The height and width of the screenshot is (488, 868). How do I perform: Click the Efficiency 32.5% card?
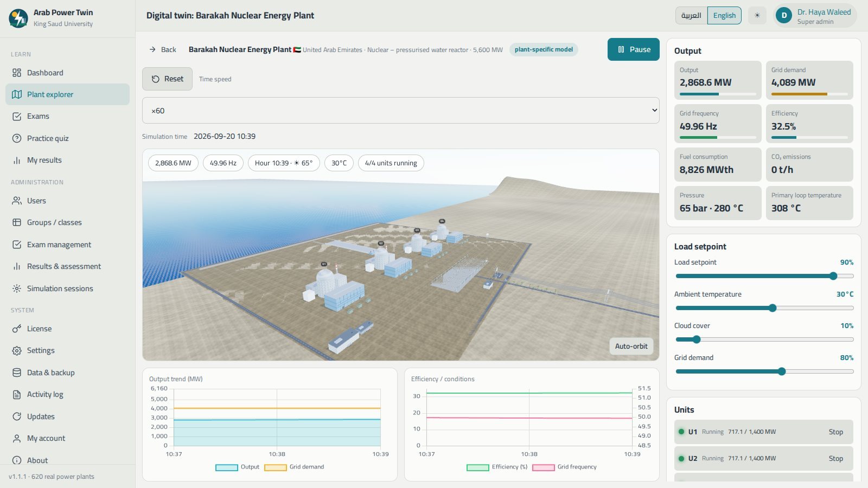coord(809,123)
